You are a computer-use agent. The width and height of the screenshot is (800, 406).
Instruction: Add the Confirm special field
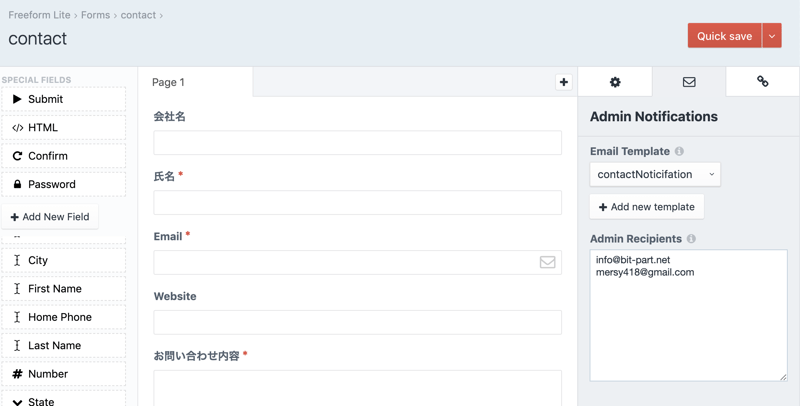click(x=64, y=156)
